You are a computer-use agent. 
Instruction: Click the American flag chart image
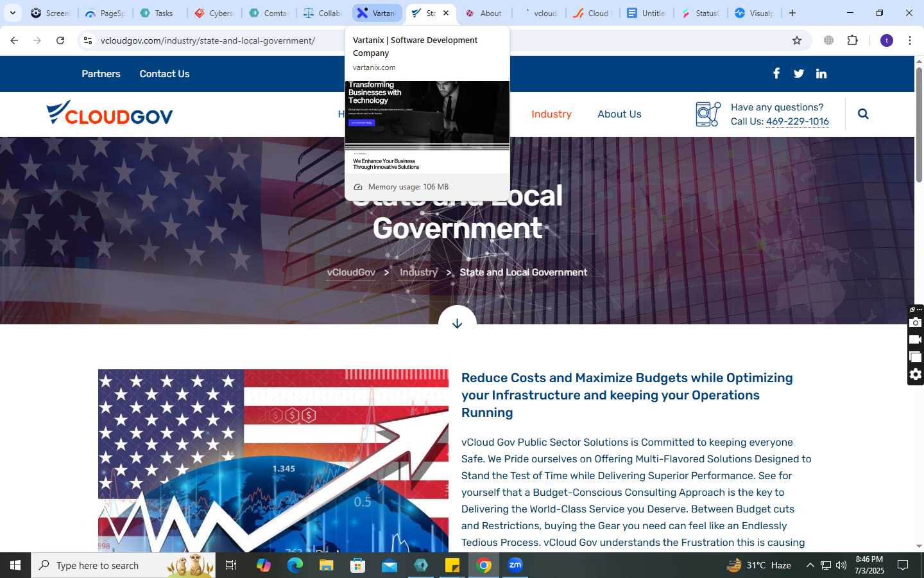click(273, 460)
